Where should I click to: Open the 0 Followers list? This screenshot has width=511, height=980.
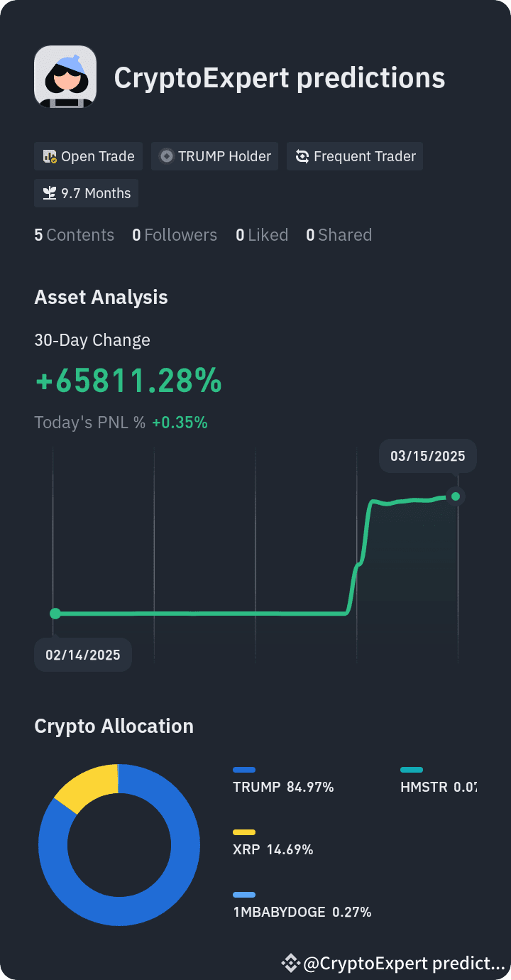[x=175, y=235]
